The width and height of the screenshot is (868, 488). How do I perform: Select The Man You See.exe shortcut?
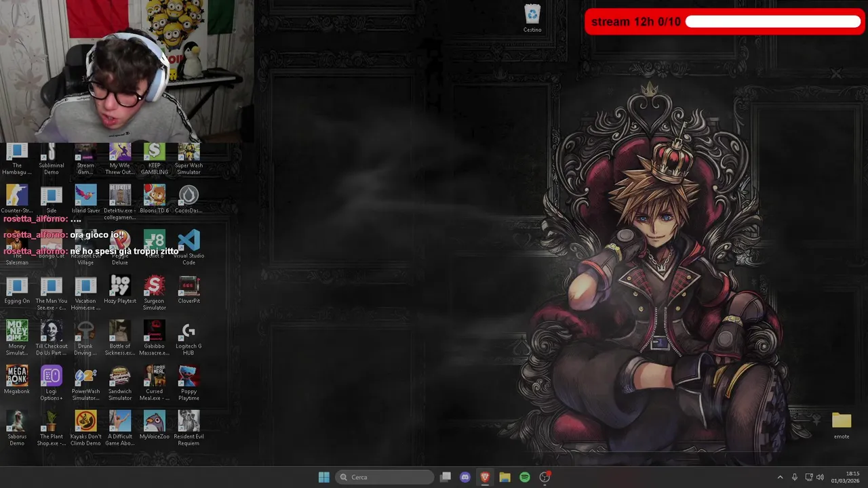pos(52,293)
